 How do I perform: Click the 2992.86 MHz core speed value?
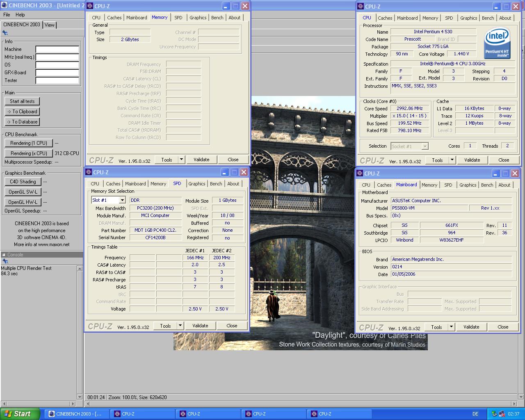coord(410,108)
